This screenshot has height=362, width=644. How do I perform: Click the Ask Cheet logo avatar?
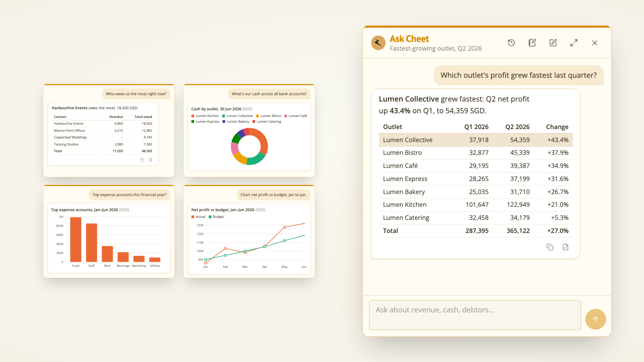click(x=378, y=43)
